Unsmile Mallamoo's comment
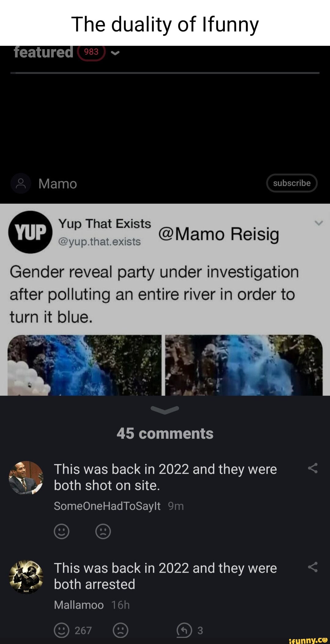This screenshot has height=644, width=330. point(120,630)
